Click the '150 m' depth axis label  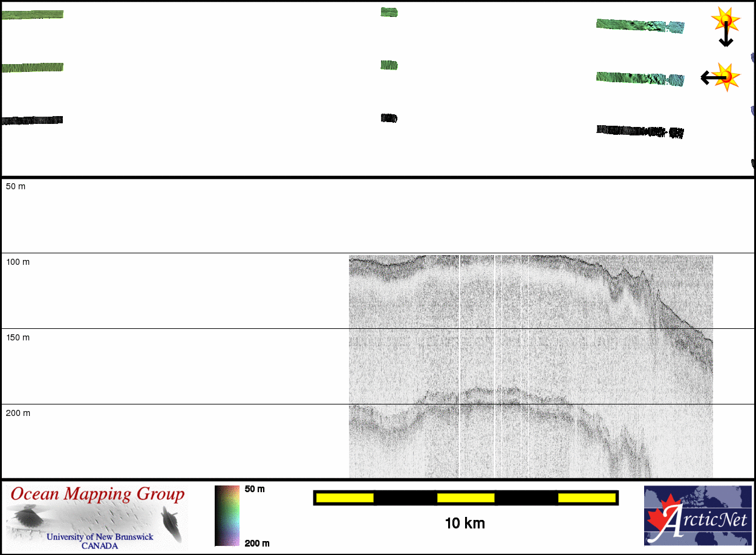point(18,337)
